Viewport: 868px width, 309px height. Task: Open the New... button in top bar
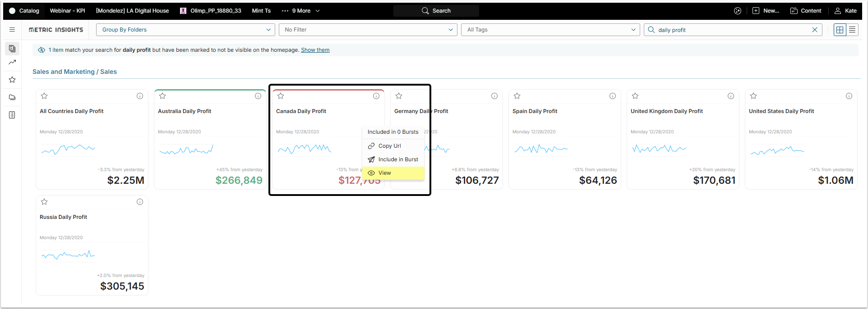click(x=766, y=11)
